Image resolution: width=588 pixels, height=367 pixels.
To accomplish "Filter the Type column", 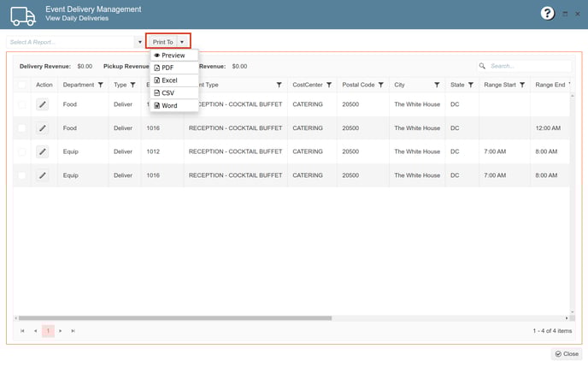I will click(132, 85).
